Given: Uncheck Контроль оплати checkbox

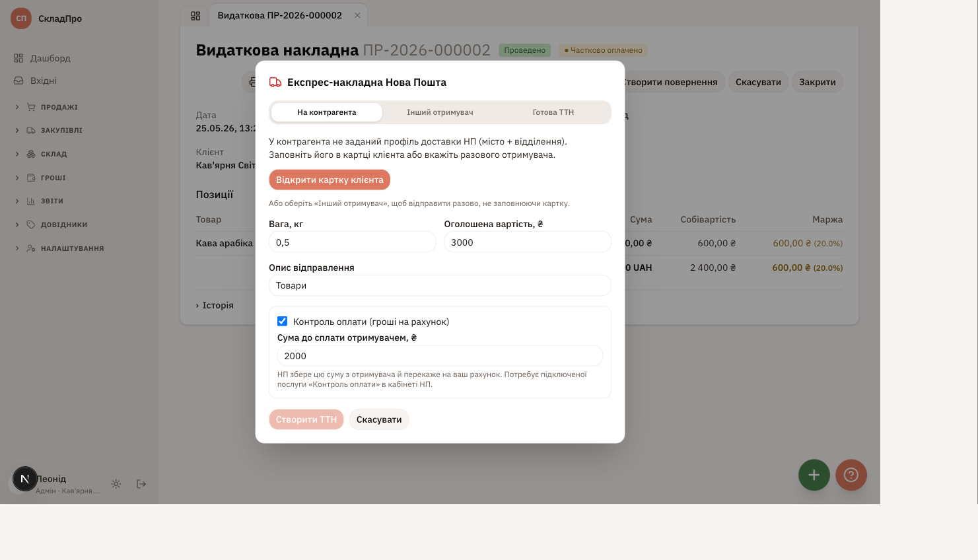Looking at the screenshot, I should (x=282, y=322).
